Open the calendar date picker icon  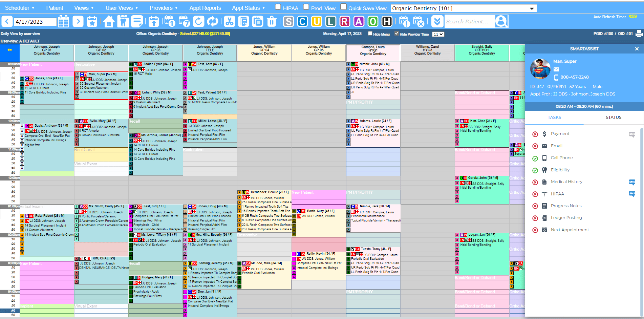[63, 22]
